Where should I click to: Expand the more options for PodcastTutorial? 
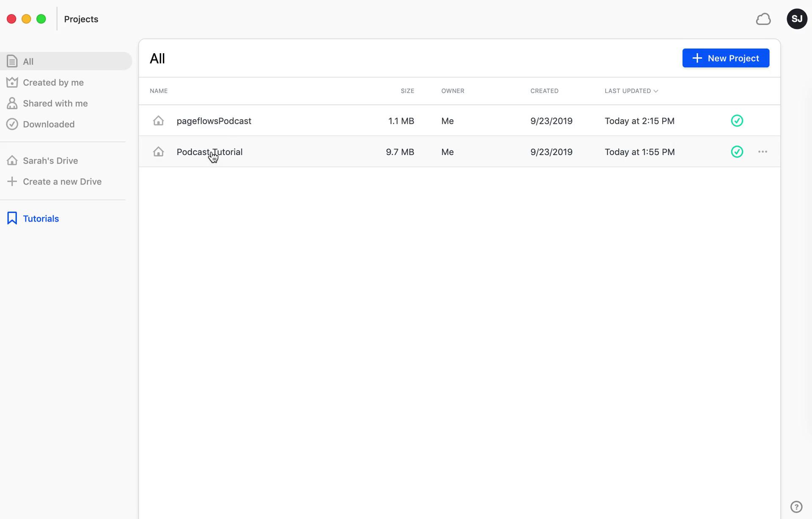pyautogui.click(x=763, y=152)
